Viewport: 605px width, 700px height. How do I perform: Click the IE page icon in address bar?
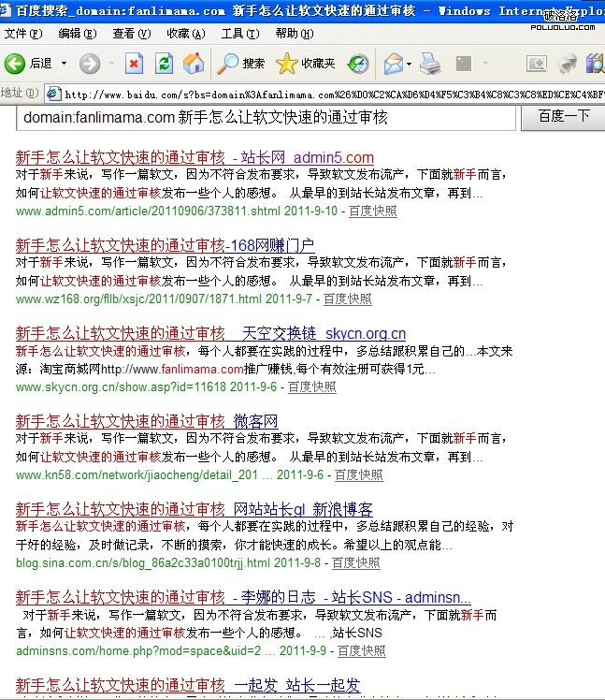(54, 94)
